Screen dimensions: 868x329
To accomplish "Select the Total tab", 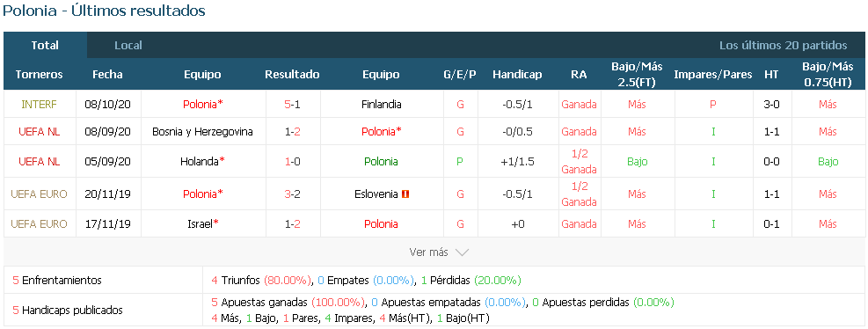I will 46,46.
